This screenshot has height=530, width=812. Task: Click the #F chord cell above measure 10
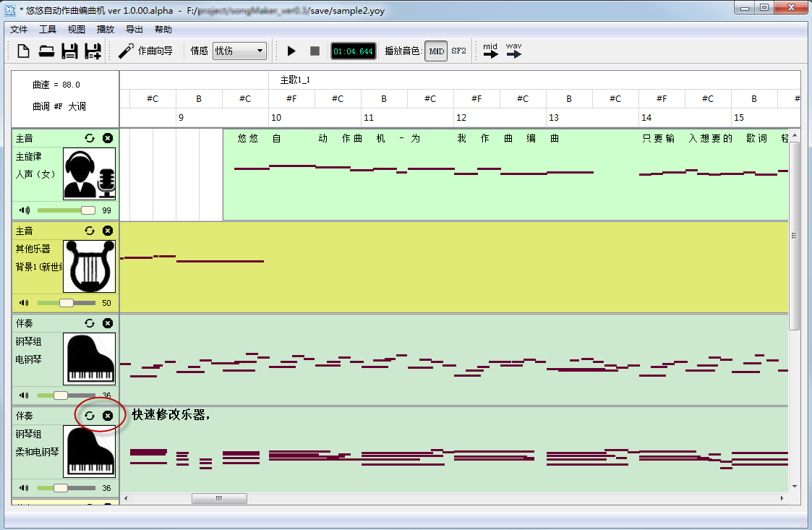click(x=291, y=98)
